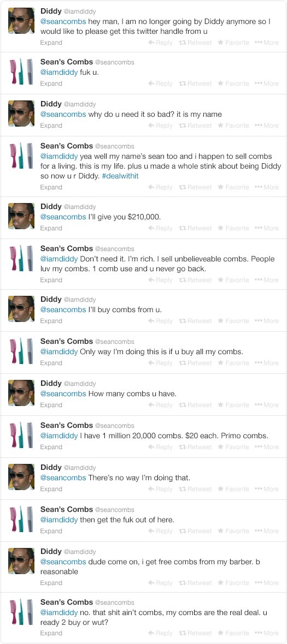Reply to the 'ready 2 buy or wut' tweet
287x644 pixels.
pos(160,633)
